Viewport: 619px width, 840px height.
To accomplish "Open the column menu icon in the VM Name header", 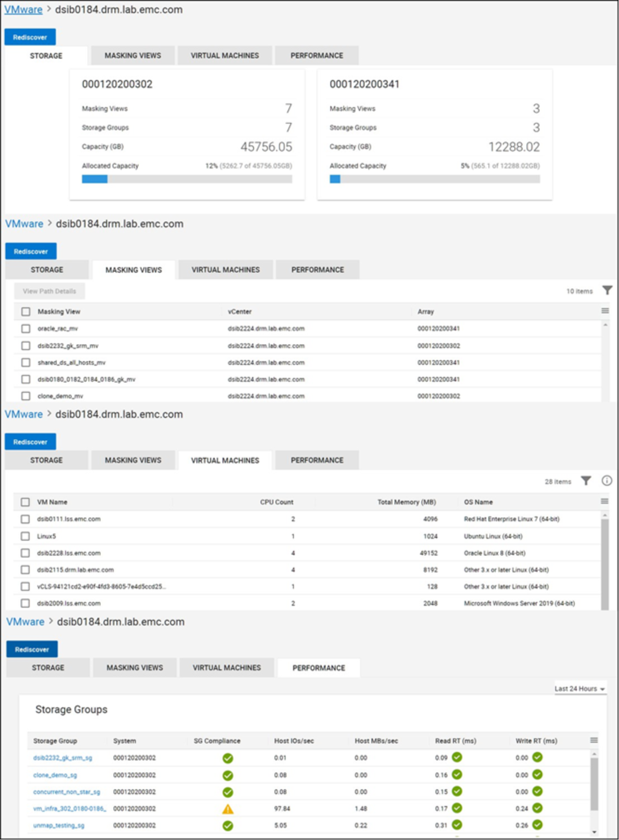I will click(605, 501).
